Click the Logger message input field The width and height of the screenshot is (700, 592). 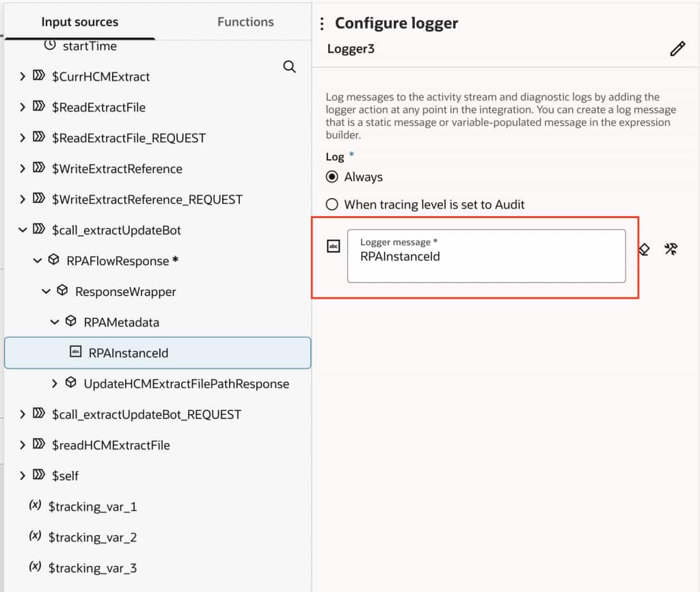tap(486, 256)
